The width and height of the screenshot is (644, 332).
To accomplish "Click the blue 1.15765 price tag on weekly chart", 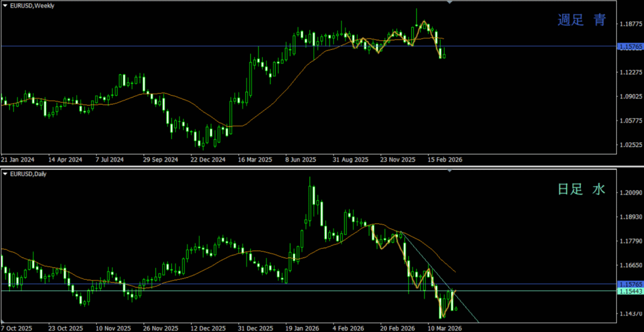I will (630, 47).
